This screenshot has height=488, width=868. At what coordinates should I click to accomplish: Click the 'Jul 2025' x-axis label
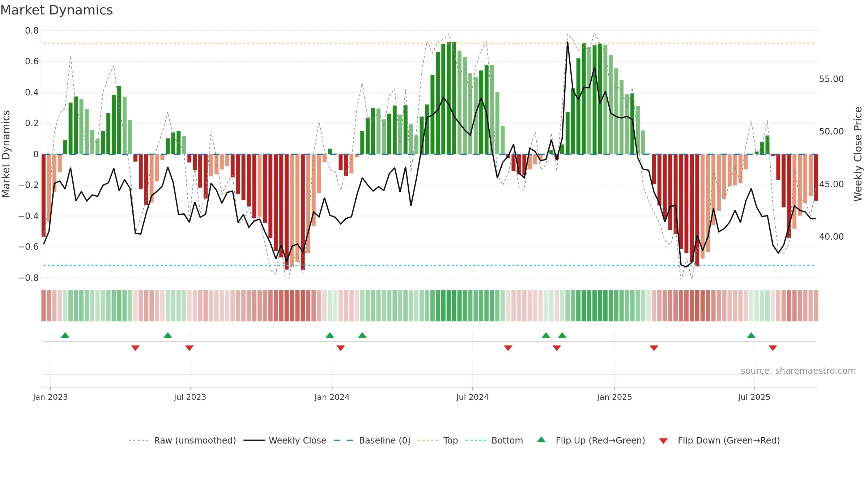[x=754, y=397]
